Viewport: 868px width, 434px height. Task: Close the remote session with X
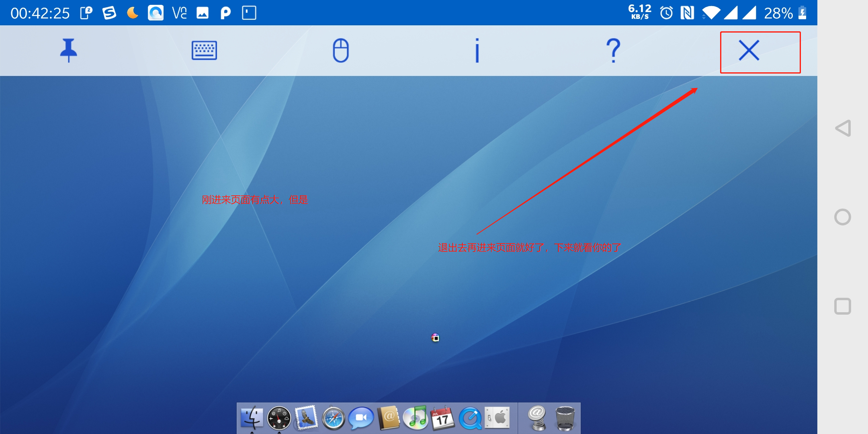point(749,50)
